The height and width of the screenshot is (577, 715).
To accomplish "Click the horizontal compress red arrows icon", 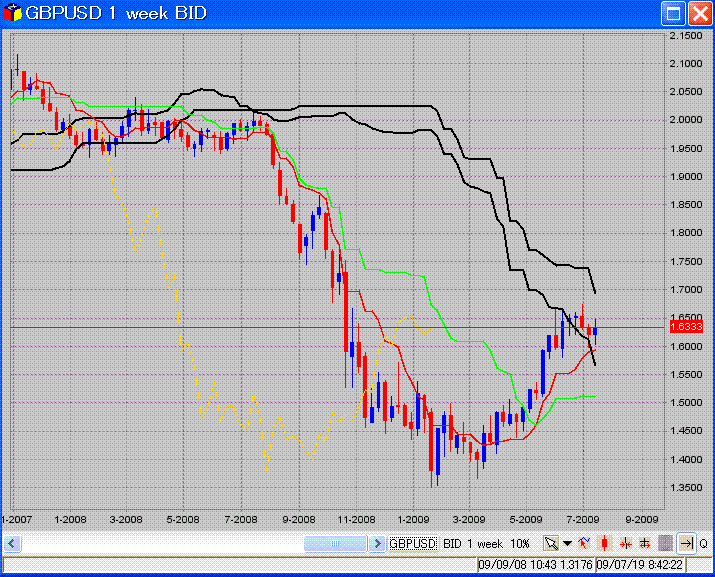I will point(625,544).
